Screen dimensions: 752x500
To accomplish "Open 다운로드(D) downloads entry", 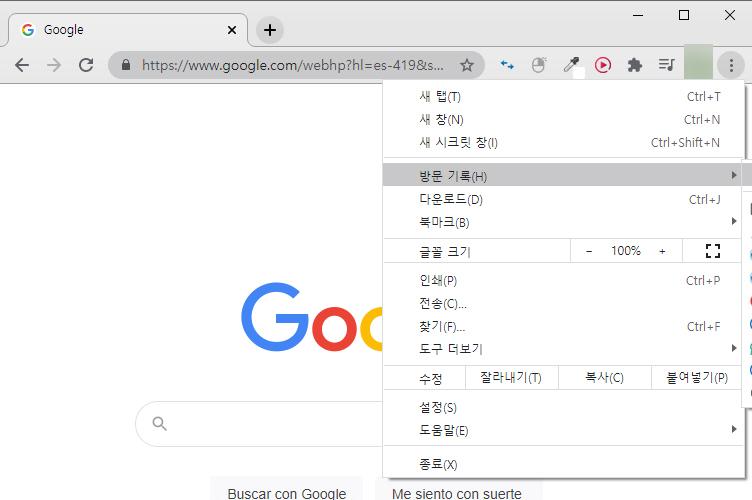I will (564, 199).
